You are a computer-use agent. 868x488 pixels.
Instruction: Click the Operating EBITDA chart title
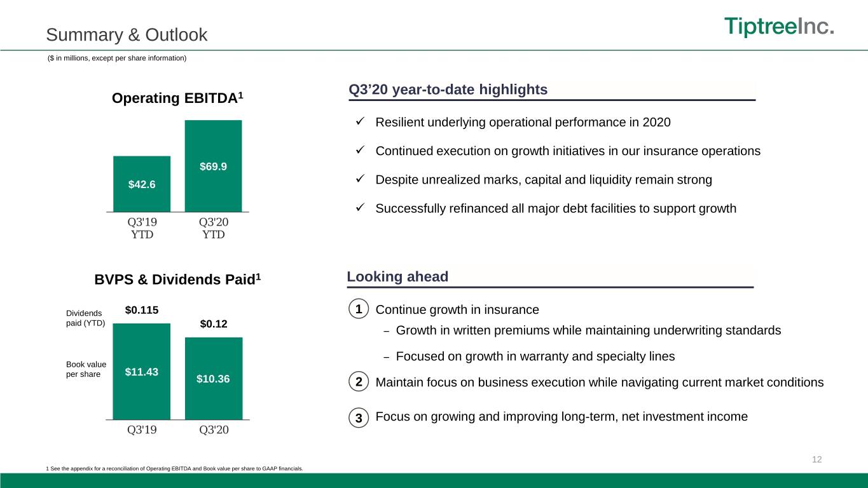[177, 98]
